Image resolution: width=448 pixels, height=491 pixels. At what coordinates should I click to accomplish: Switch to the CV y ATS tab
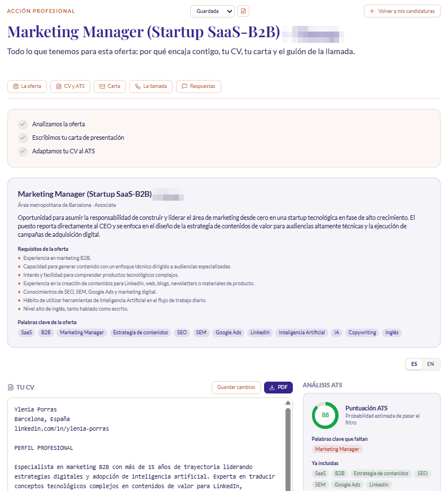70,86
